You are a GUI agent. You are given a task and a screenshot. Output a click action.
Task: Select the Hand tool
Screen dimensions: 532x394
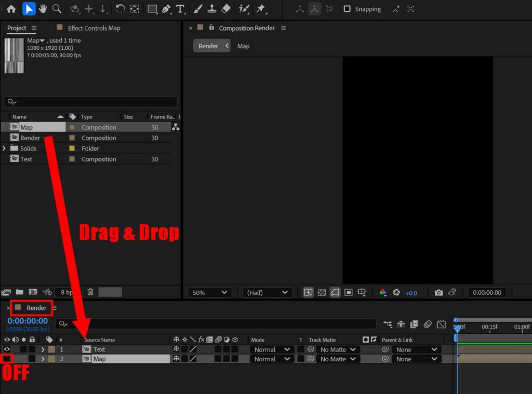click(43, 9)
